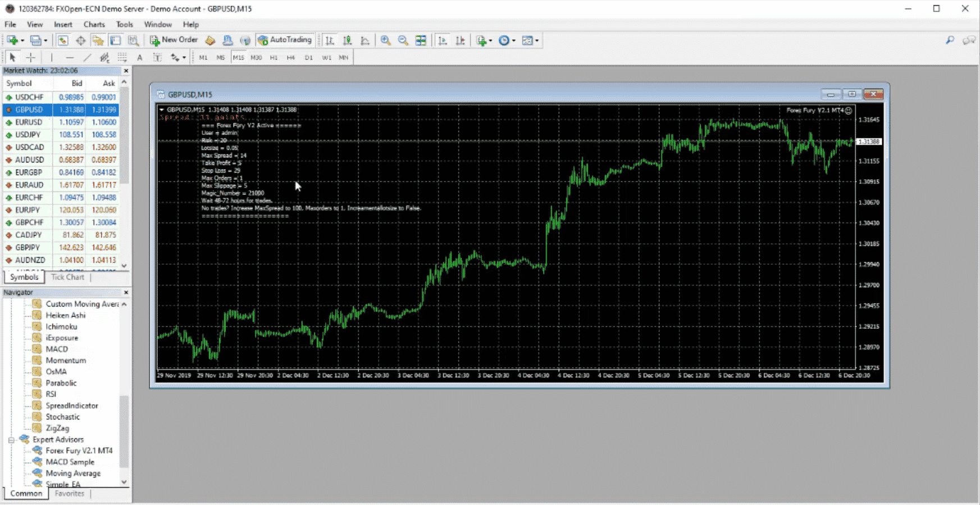The width and height of the screenshot is (980, 505).
Task: Switch to the Tick Chart tab
Action: click(x=67, y=277)
